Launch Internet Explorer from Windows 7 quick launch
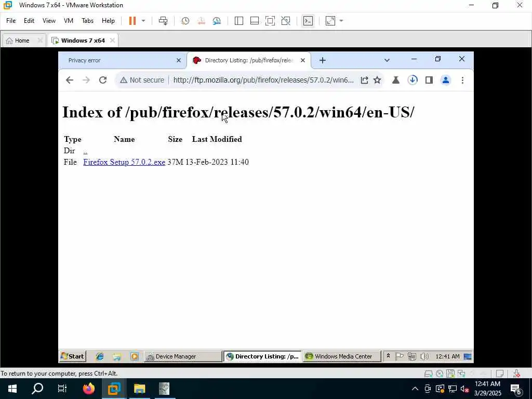 point(99,356)
